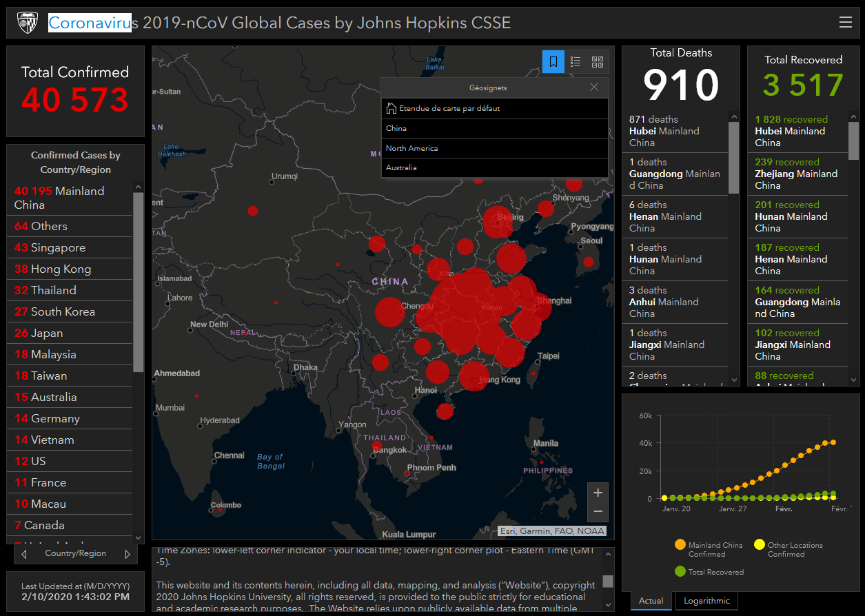Click the red case circle over Chengdu

tap(389, 312)
